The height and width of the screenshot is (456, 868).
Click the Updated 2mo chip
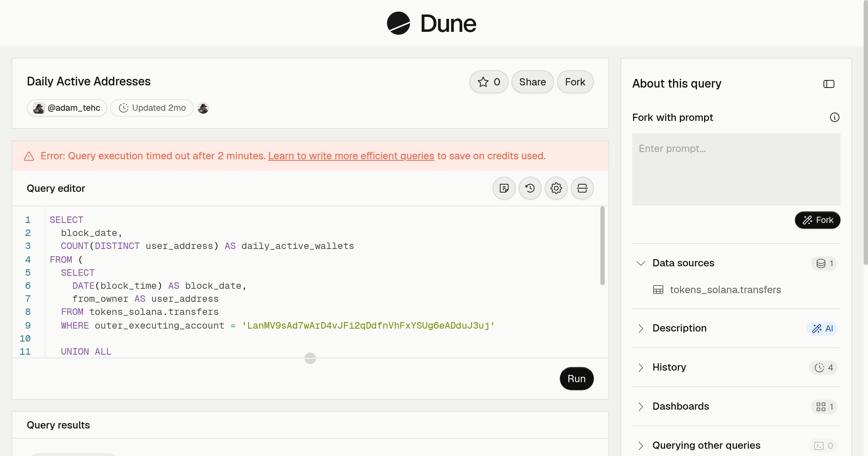coord(152,108)
